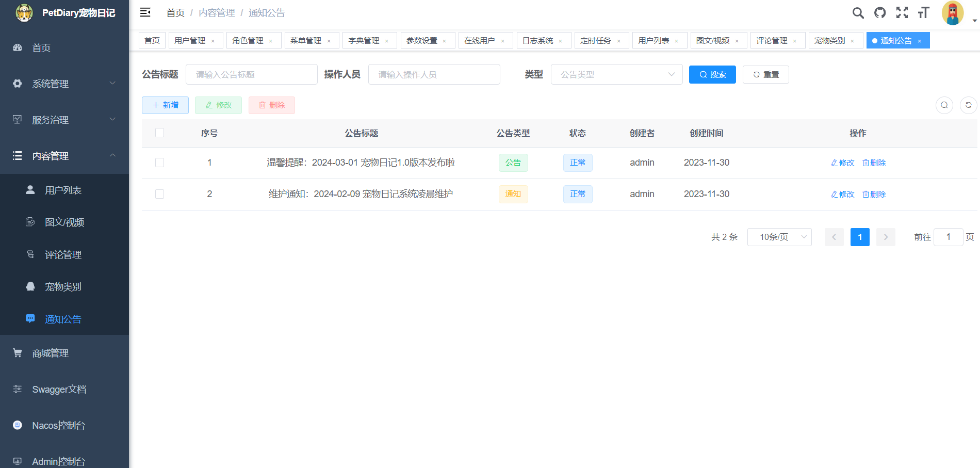Go to next page arrow
980x468 pixels.
[886, 237]
